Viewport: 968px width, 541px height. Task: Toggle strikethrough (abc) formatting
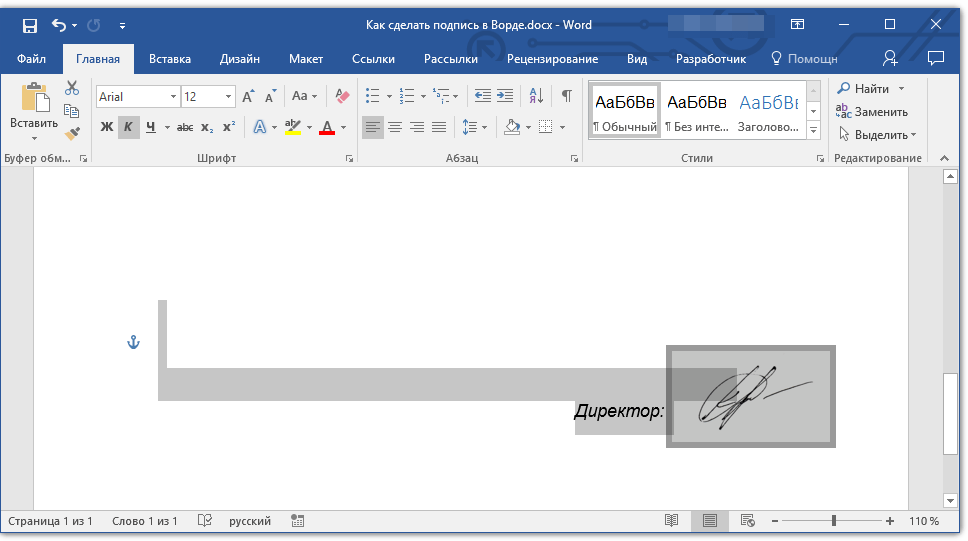(185, 127)
